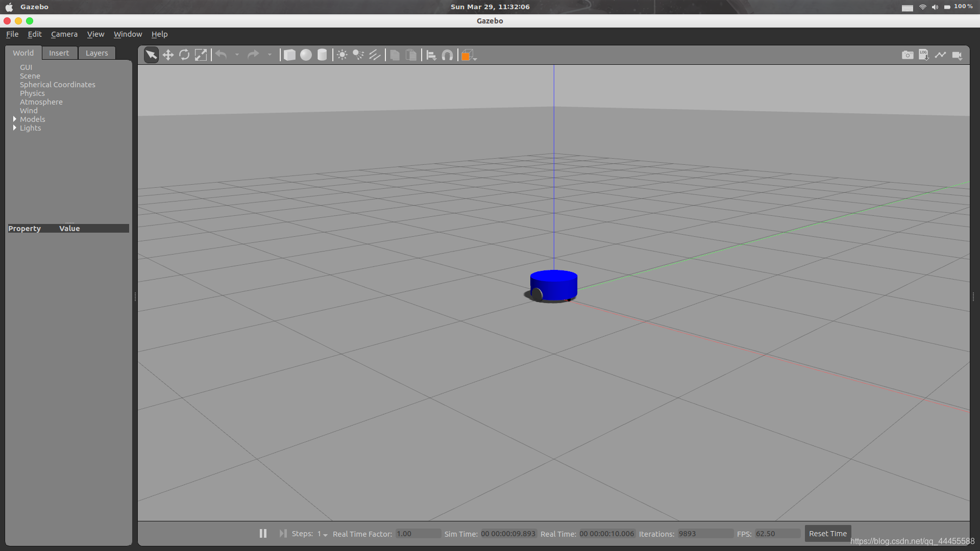Click the redo arrow icon
Viewport: 980px width, 551px height.
coord(253,55)
